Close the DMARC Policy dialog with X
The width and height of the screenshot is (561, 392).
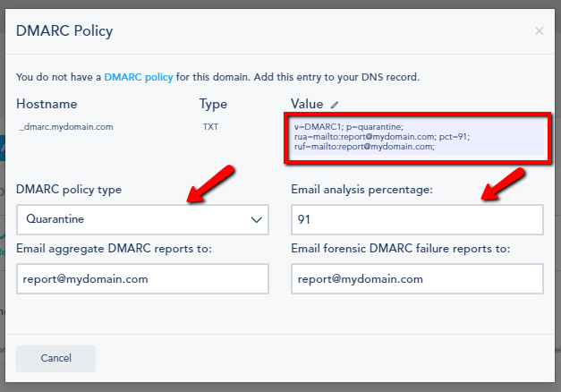pos(539,31)
